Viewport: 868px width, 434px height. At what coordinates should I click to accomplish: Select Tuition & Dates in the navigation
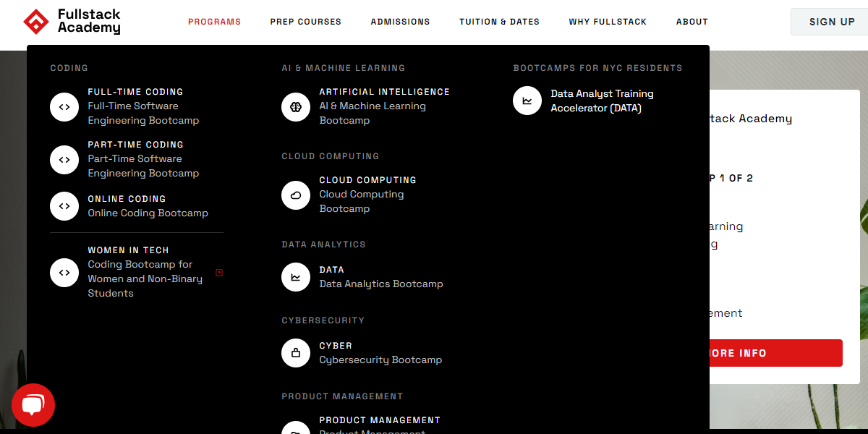point(499,22)
